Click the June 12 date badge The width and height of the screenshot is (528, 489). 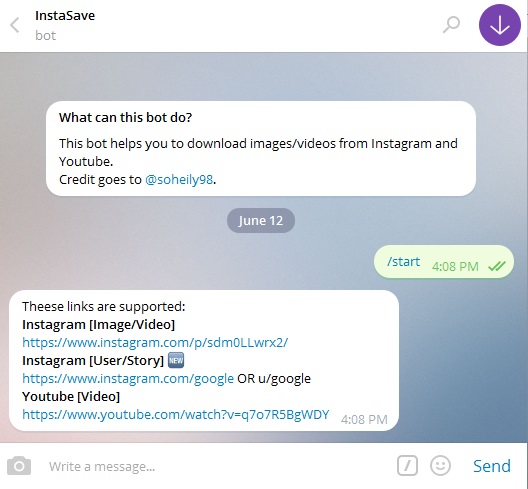tap(261, 221)
